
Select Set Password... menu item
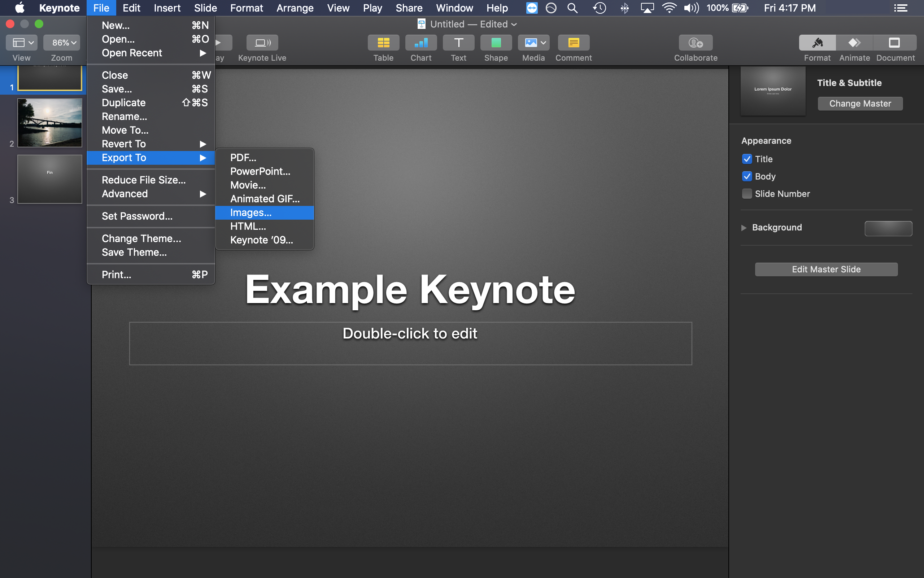click(151, 216)
